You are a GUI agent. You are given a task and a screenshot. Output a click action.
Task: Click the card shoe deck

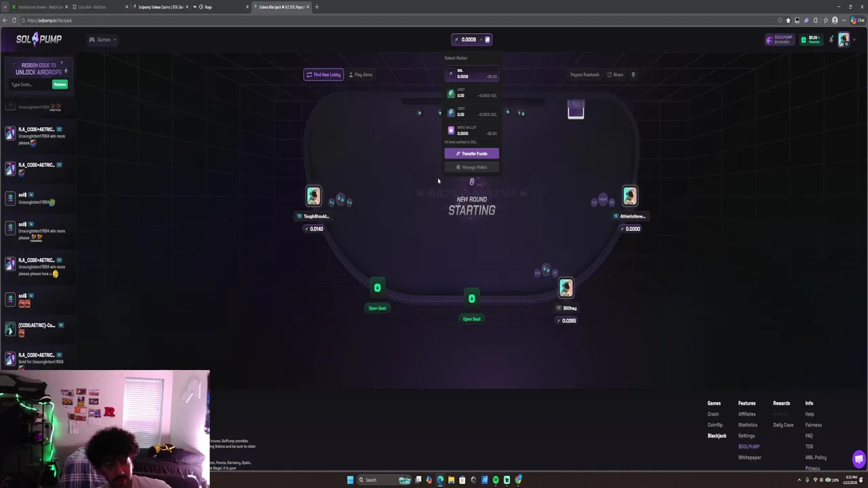click(x=576, y=110)
